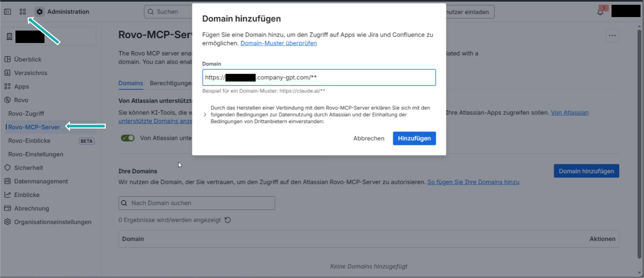Open Rovo-Zugriff in the sidebar
Image resolution: width=644 pixels, height=278 pixels.
click(x=26, y=113)
